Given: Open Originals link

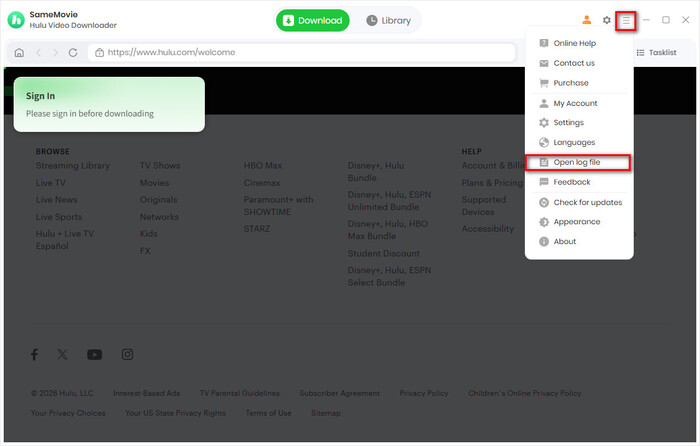Looking at the screenshot, I should [x=158, y=200].
